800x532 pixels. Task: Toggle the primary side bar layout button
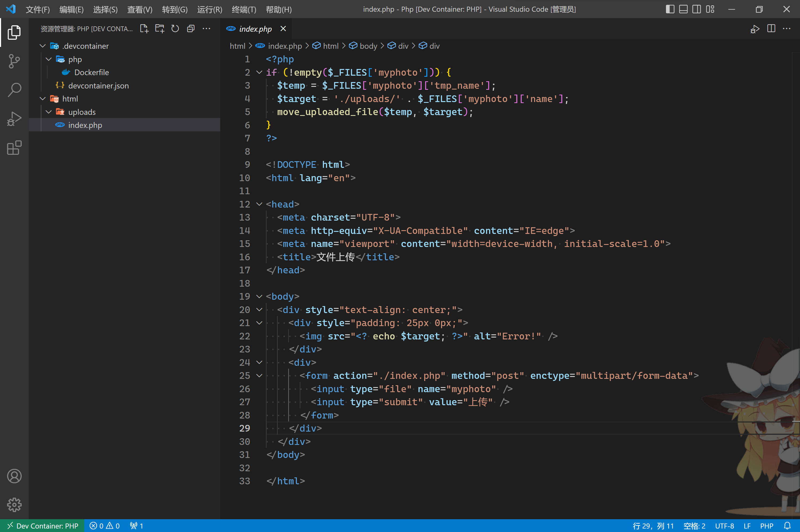coord(670,9)
